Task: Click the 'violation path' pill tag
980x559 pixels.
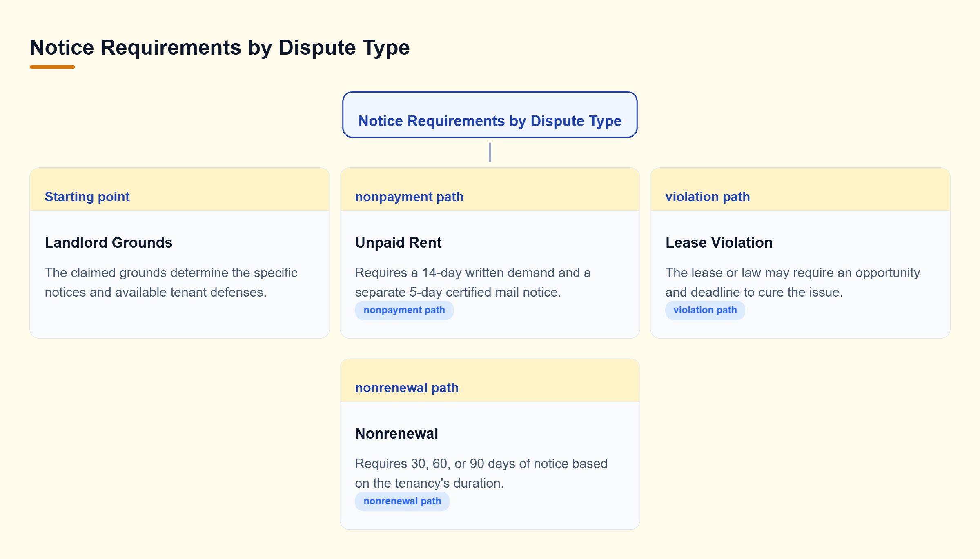Action: pos(705,310)
